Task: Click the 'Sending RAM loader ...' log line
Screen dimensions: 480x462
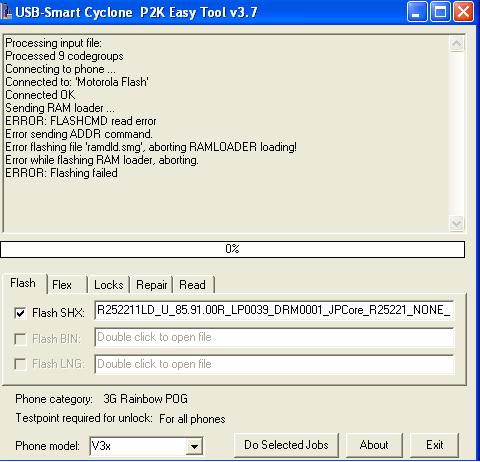Action: pyautogui.click(x=60, y=108)
